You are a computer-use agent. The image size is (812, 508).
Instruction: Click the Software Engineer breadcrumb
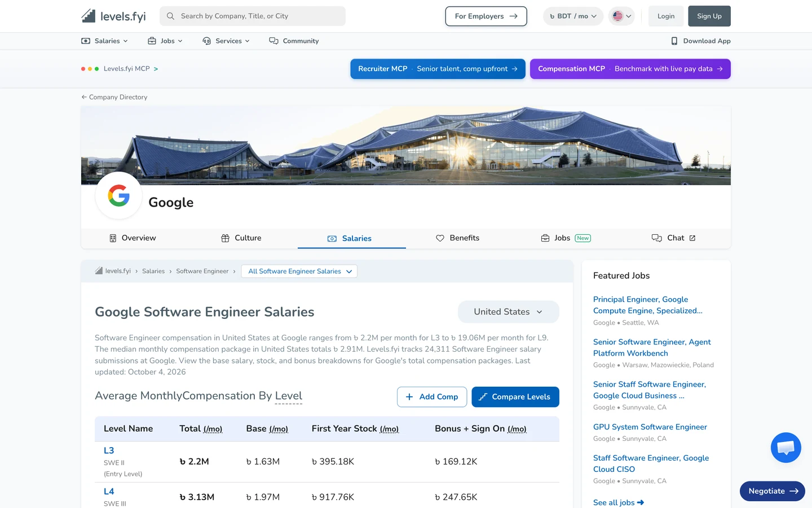[202, 271]
